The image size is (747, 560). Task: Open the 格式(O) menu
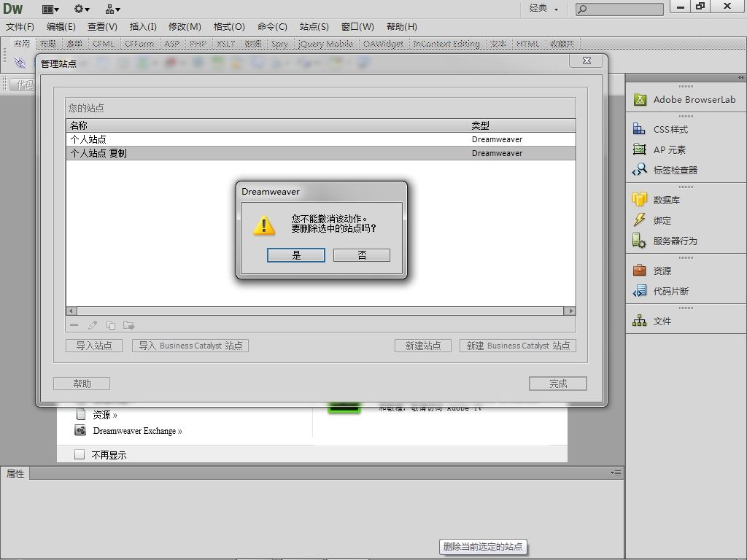[x=229, y=27]
